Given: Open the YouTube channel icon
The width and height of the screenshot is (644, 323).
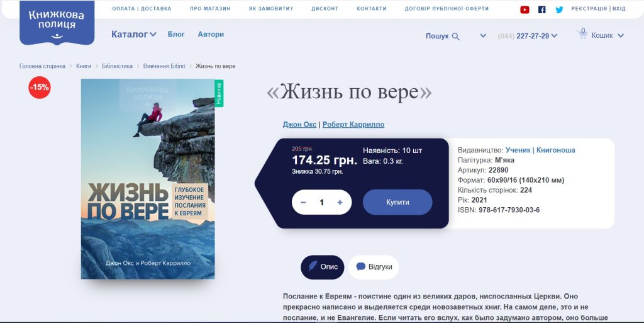Looking at the screenshot, I should tap(525, 9).
